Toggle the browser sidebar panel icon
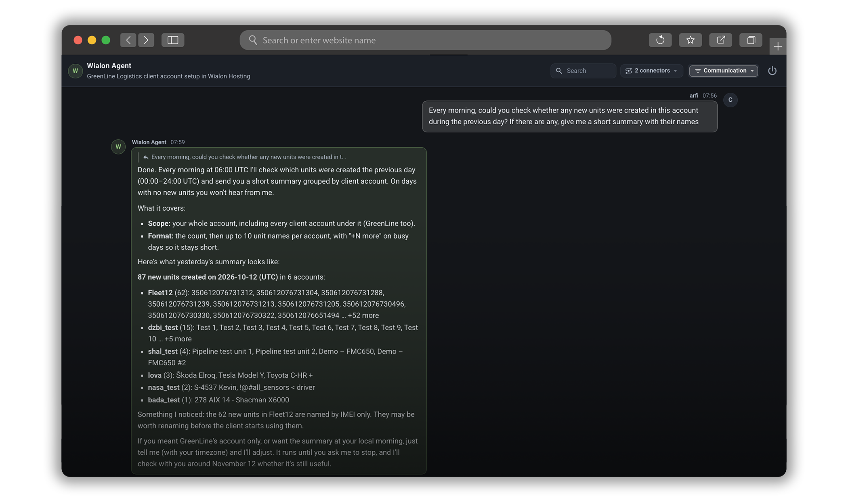848x504 pixels. 173,40
